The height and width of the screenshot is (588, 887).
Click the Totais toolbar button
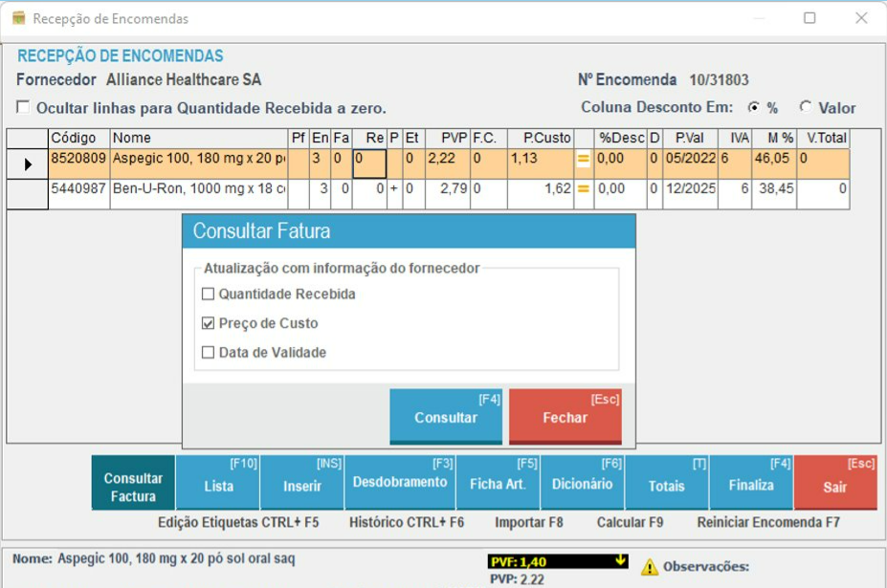[x=666, y=485]
